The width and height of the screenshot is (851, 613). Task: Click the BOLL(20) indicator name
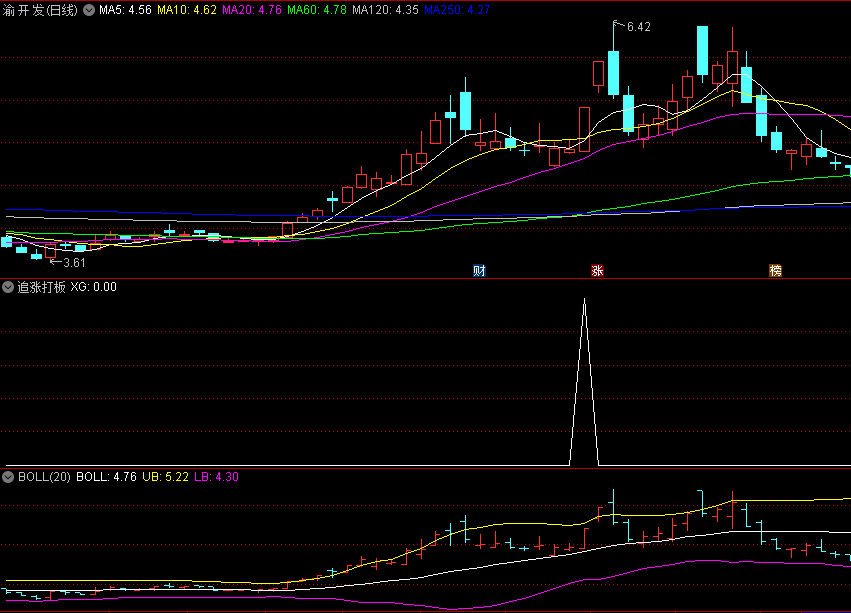coord(45,477)
